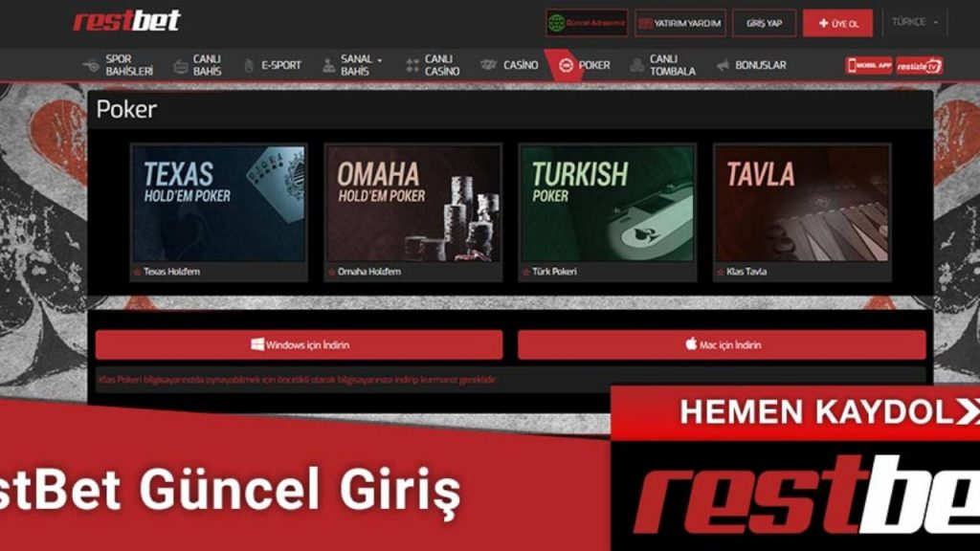980x551 pixels.
Task: Open the Tavla game thumbnail
Action: (802, 204)
